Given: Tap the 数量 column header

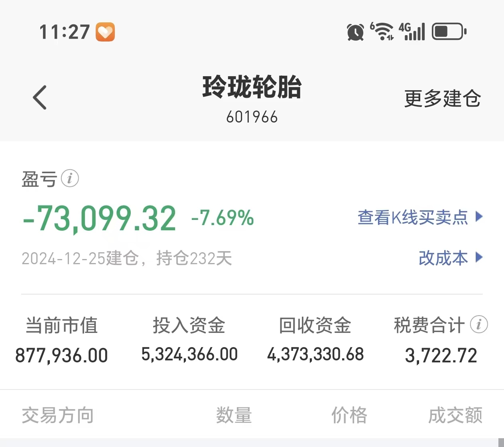Looking at the screenshot, I should (x=234, y=415).
